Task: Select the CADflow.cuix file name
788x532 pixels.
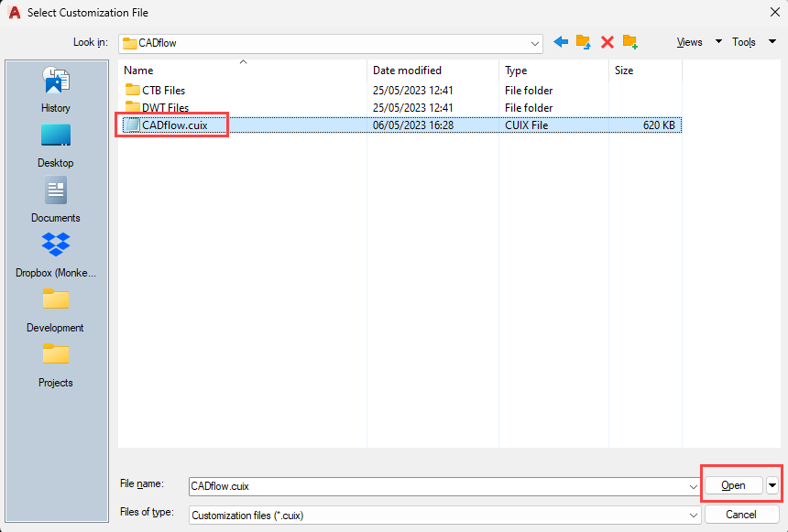Action: click(175, 125)
